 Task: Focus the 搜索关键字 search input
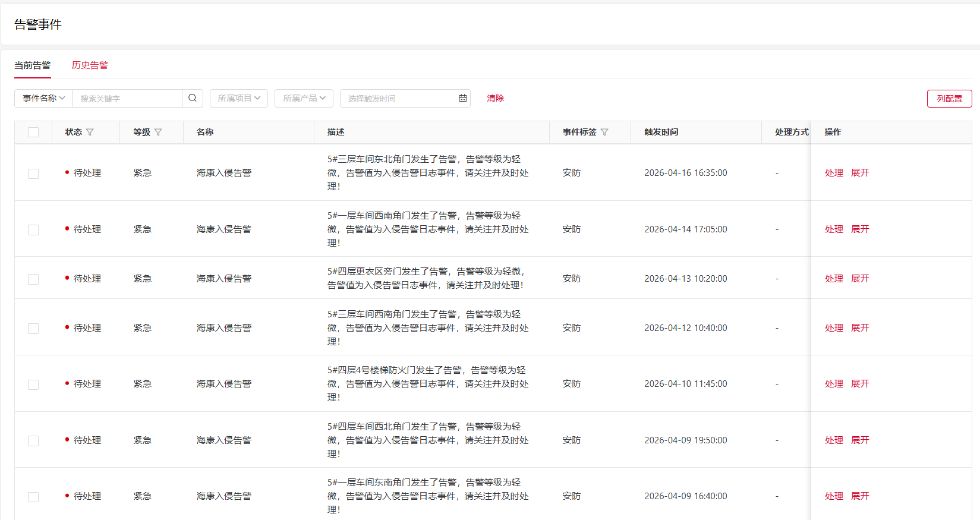(x=127, y=98)
